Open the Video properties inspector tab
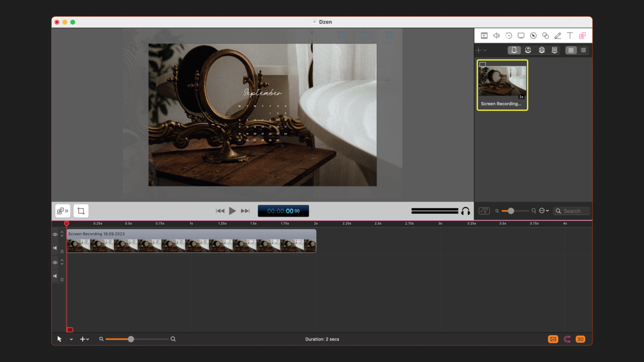Screen dimensions: 644x362 point(484,36)
